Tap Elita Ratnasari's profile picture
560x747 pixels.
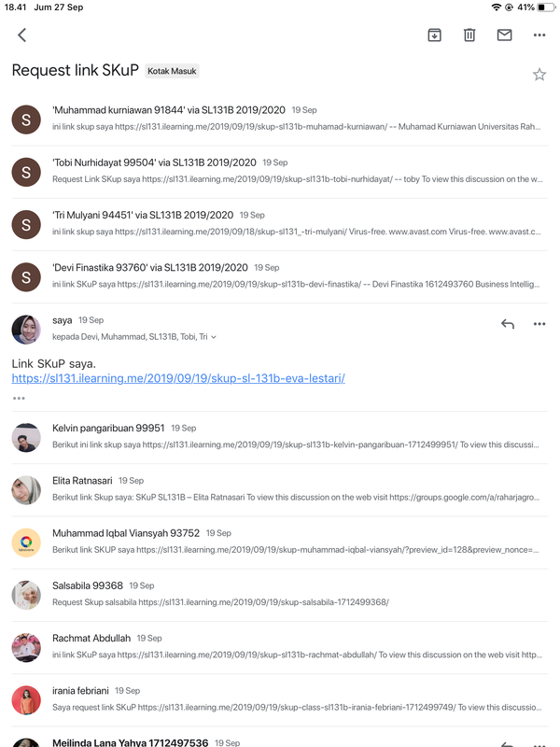pos(26,490)
